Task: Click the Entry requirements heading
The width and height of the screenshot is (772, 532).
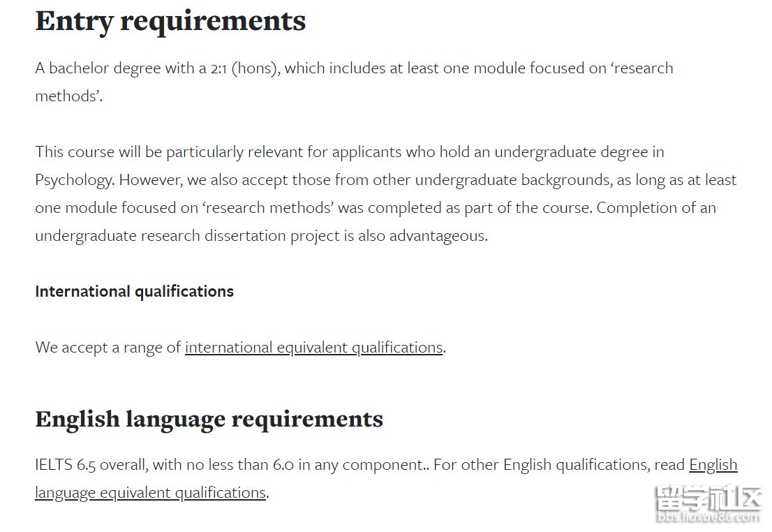Action: (170, 21)
